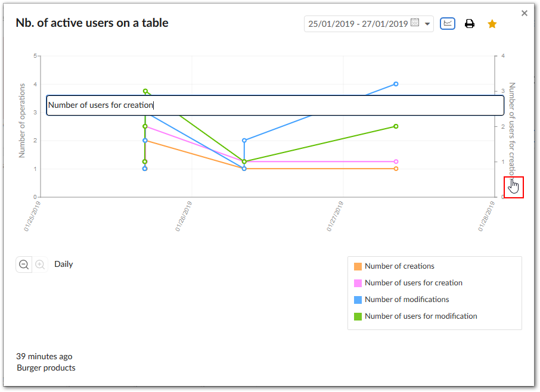Expand the date range dropdown arrow

click(x=427, y=24)
